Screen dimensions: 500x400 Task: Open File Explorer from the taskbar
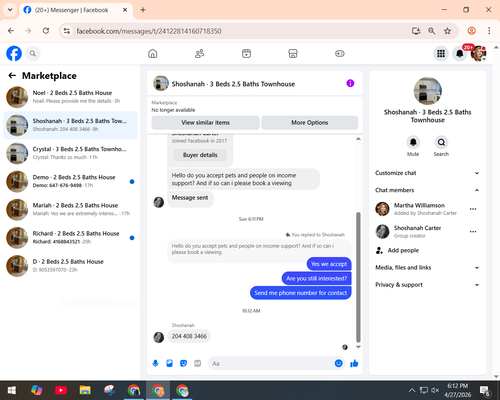pos(85,390)
